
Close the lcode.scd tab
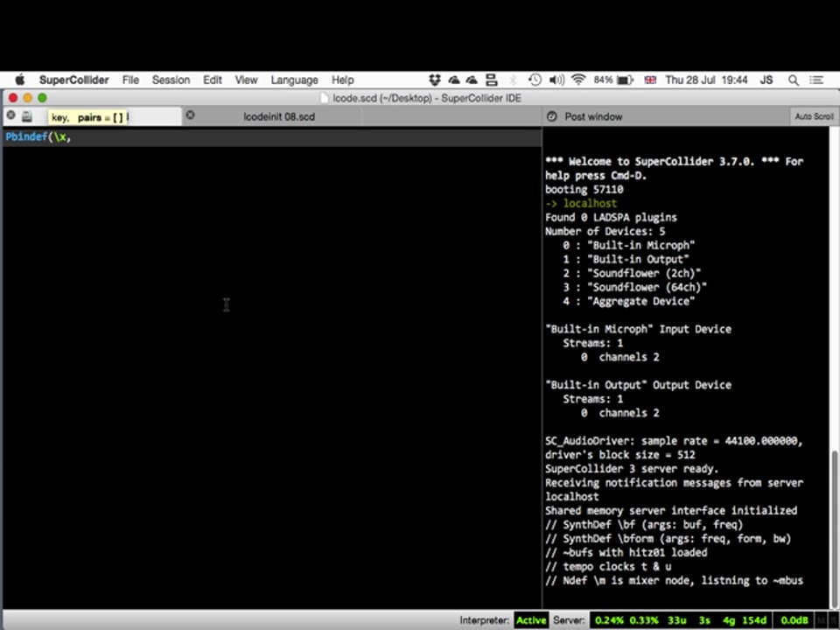pyautogui.click(x=10, y=115)
